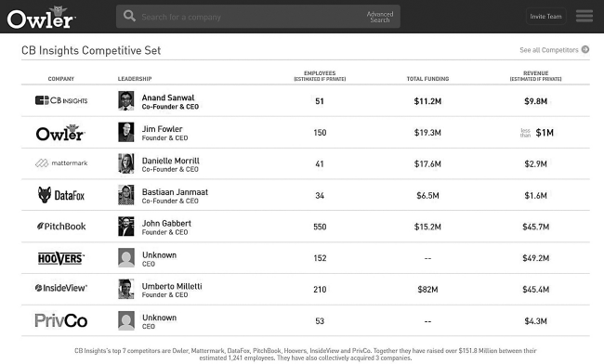Open Advanced Search options
Viewport: 604px width, 364px height.
coord(380,17)
